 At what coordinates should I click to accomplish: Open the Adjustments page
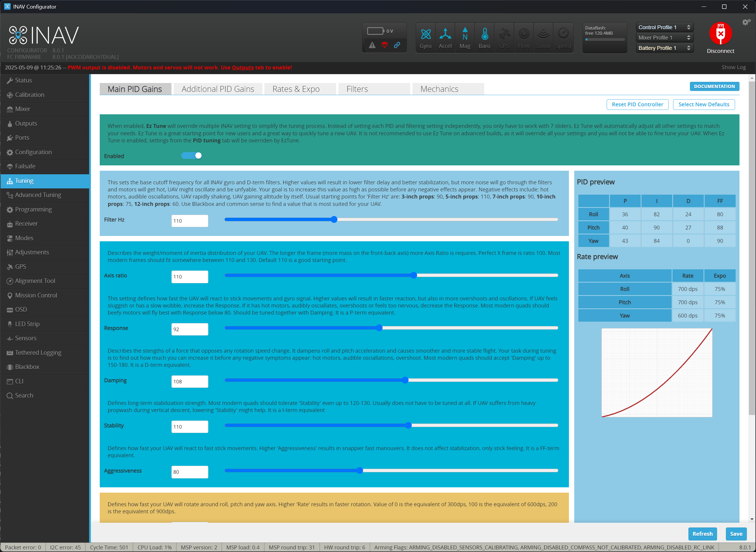point(45,253)
